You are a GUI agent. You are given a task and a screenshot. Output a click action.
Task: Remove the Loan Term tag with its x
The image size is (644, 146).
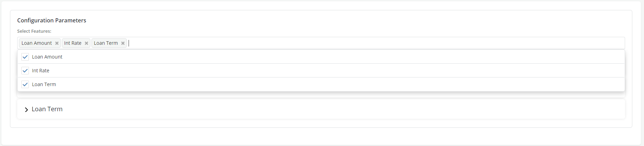[123, 43]
